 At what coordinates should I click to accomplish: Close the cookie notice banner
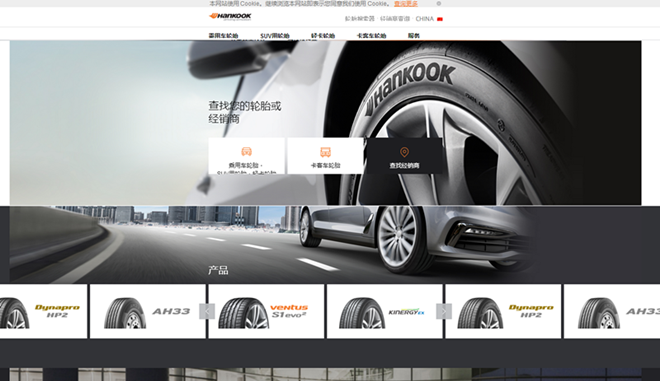[439, 3]
